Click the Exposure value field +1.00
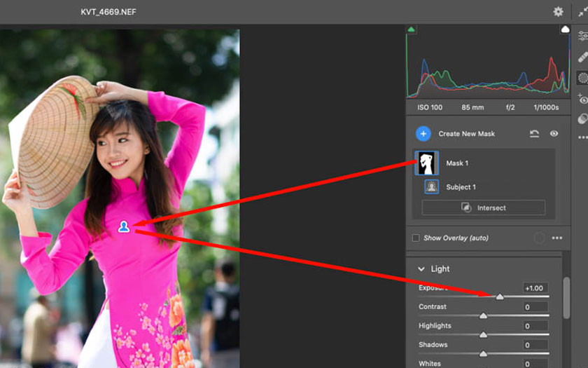Image resolution: width=588 pixels, height=368 pixels. 536,288
